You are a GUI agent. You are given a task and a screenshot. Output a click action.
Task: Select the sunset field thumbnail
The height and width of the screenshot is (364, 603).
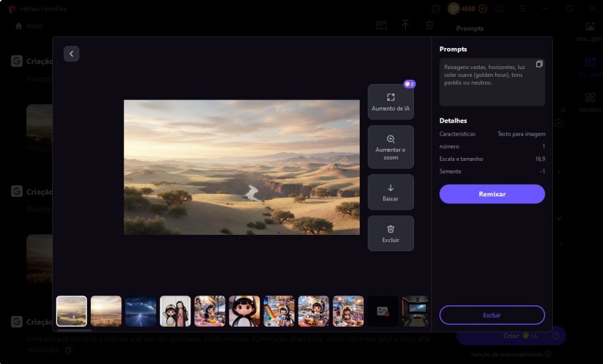tap(106, 311)
